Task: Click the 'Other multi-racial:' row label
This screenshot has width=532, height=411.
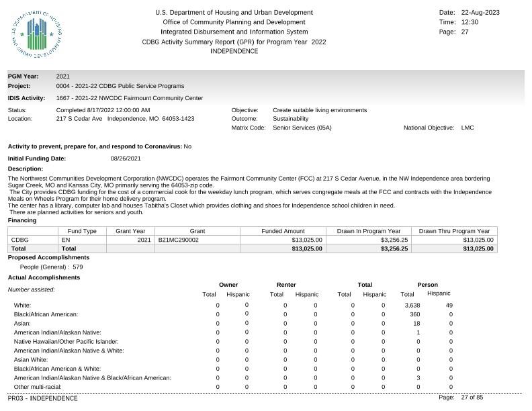Action: click(x=38, y=387)
